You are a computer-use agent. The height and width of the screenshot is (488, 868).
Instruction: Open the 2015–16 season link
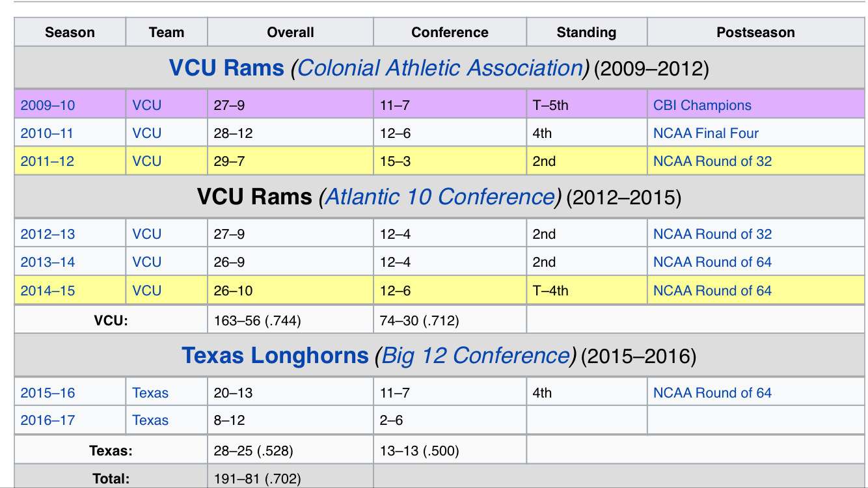[x=47, y=393]
